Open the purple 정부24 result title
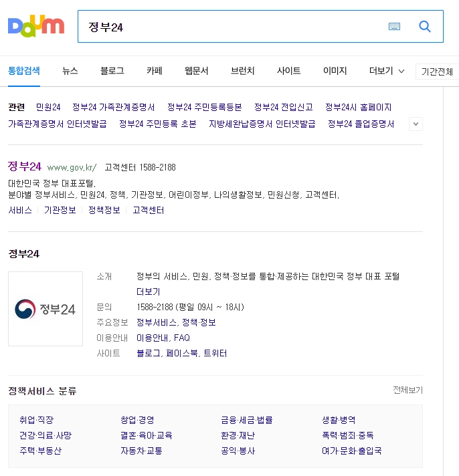Viewport: 459px width, 476px height. pyautogui.click(x=24, y=166)
